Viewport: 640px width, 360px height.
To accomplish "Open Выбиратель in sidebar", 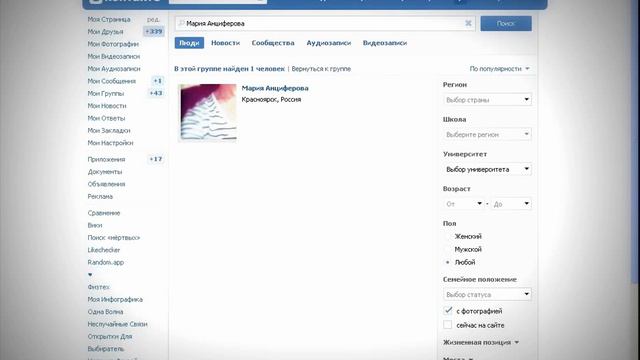I will pyautogui.click(x=105, y=349).
